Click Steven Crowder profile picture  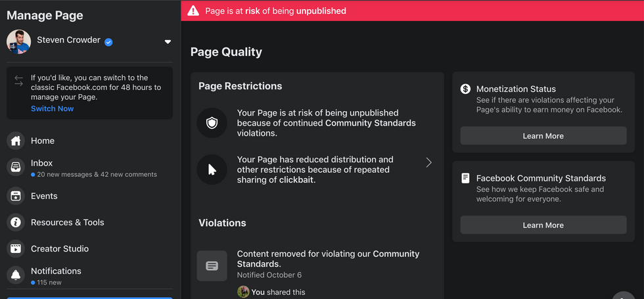pos(18,41)
